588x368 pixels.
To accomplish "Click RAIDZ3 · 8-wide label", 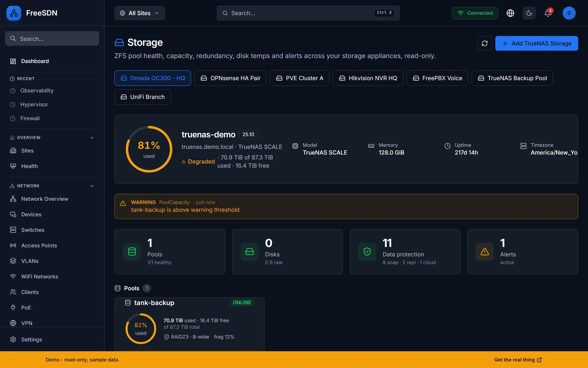I will [x=190, y=337].
